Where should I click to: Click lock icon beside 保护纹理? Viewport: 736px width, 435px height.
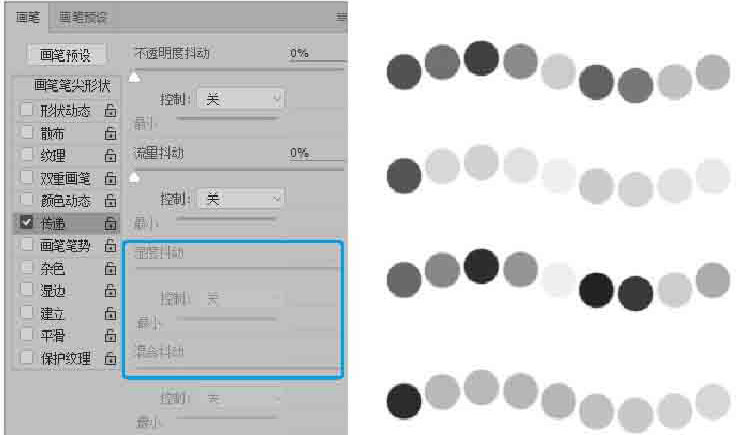(110, 358)
